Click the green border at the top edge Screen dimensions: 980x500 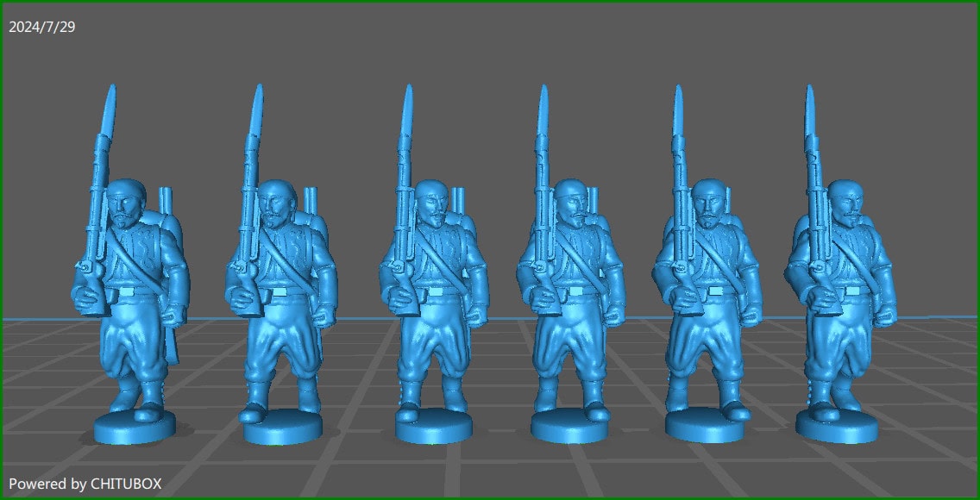point(490,3)
